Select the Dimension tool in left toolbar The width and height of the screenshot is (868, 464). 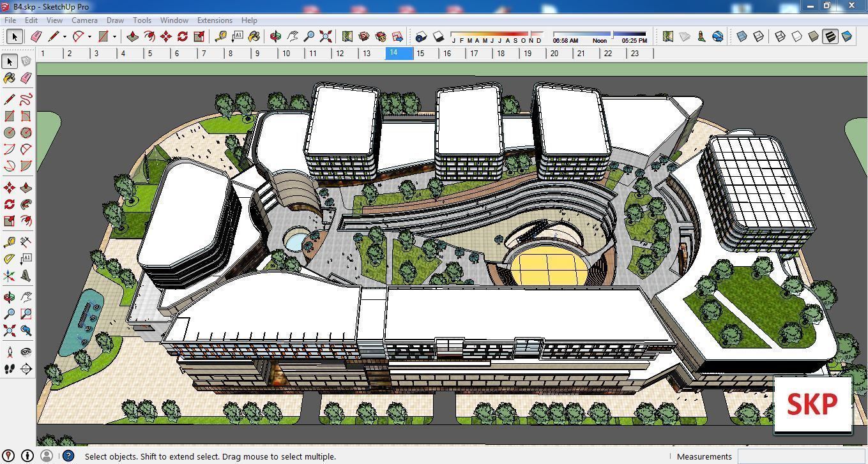[x=26, y=243]
